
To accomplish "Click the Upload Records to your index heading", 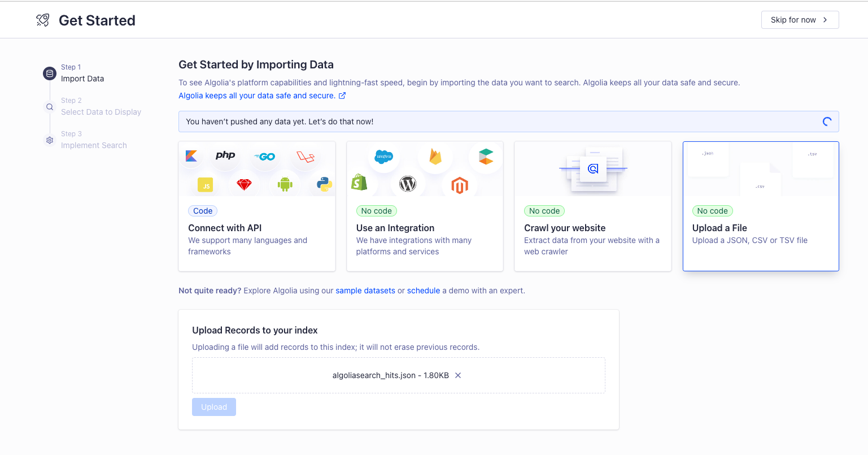I will click(255, 330).
